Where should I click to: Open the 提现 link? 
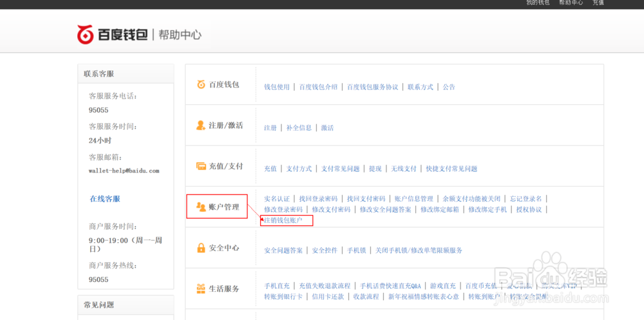pos(375,169)
